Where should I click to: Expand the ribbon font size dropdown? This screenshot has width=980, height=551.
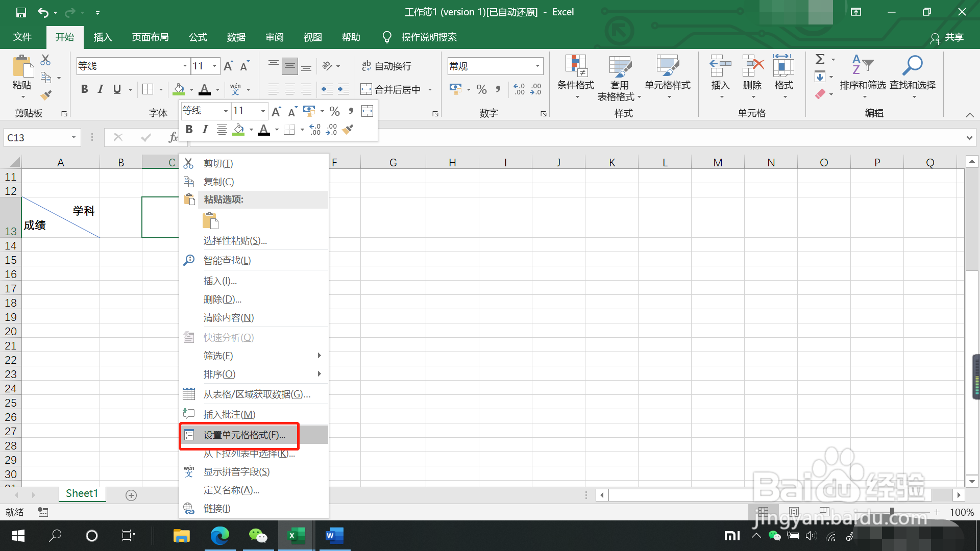point(214,66)
